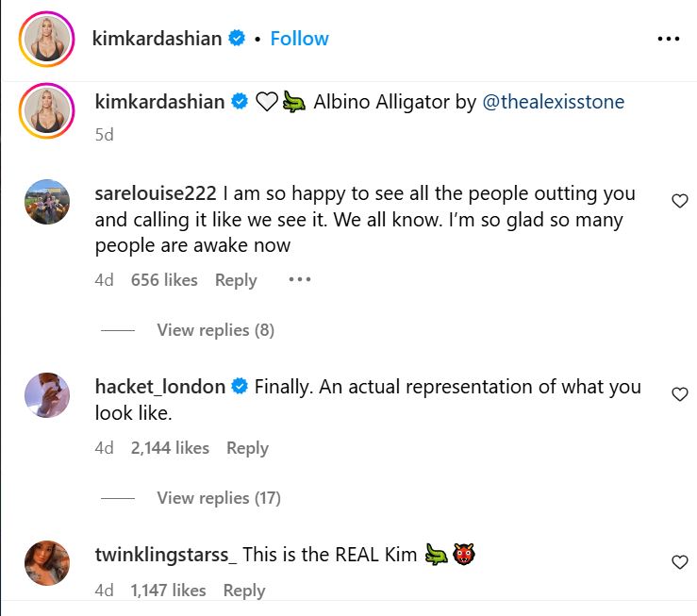View the 656 likes on sarelouise222's comment
697x616 pixels.
pyautogui.click(x=164, y=280)
